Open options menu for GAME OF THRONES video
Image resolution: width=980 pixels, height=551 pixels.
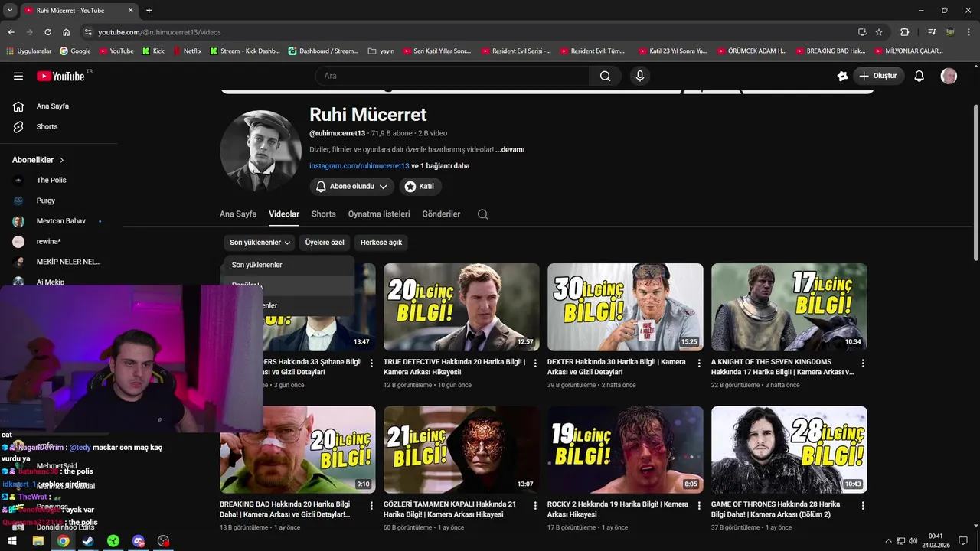863,506
